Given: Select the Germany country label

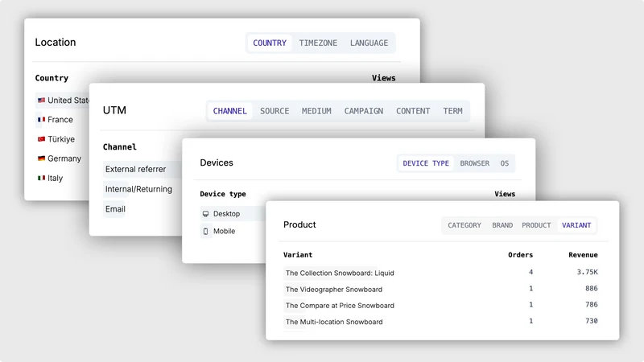Looking at the screenshot, I should tap(64, 158).
